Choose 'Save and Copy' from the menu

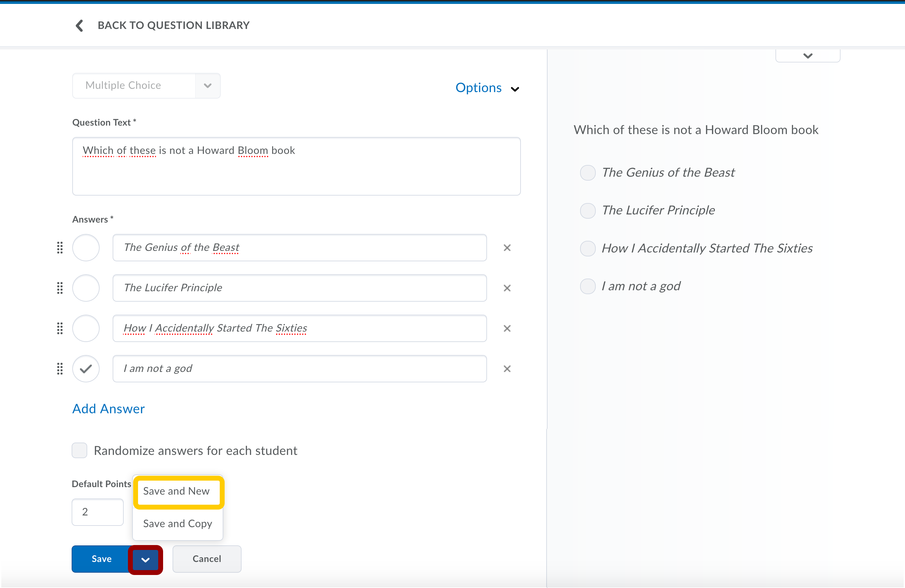177,523
